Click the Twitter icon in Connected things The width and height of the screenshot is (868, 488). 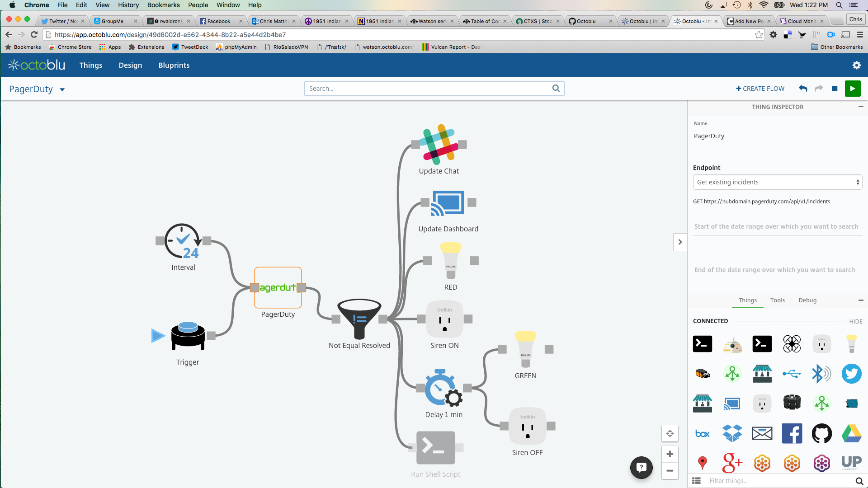click(x=851, y=374)
